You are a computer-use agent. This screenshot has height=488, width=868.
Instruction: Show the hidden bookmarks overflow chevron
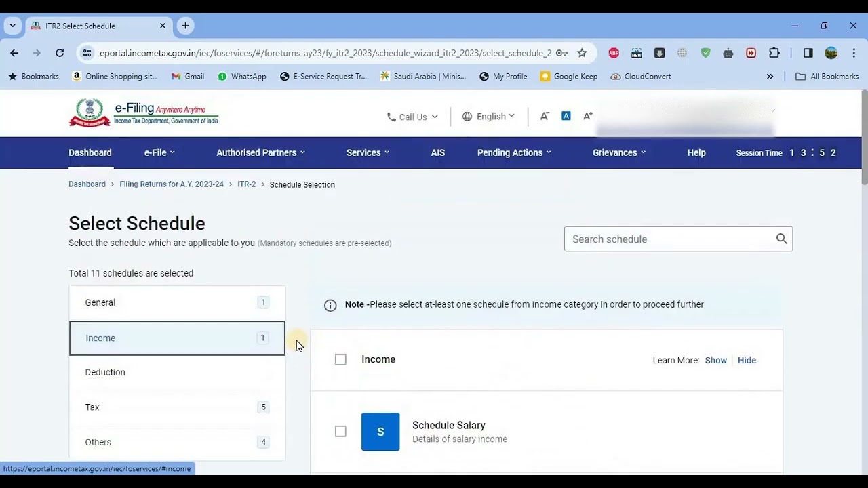tap(770, 77)
